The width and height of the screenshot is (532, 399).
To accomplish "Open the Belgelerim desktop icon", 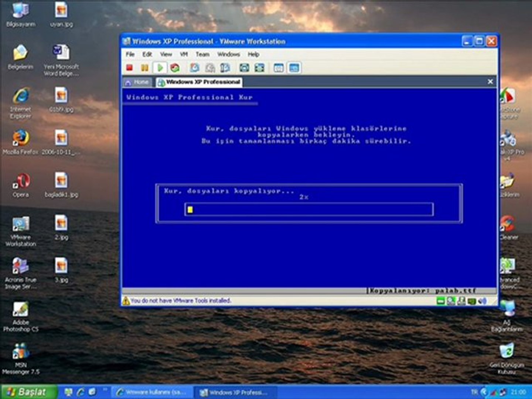I will click(x=21, y=57).
